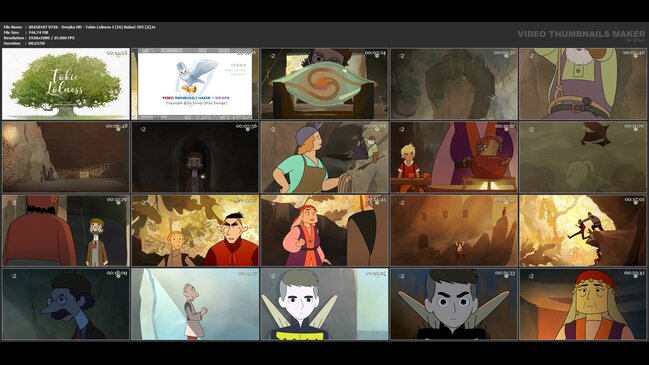Select the murky green underwater thumbnail
This screenshot has width=649, height=365.
(x=583, y=157)
